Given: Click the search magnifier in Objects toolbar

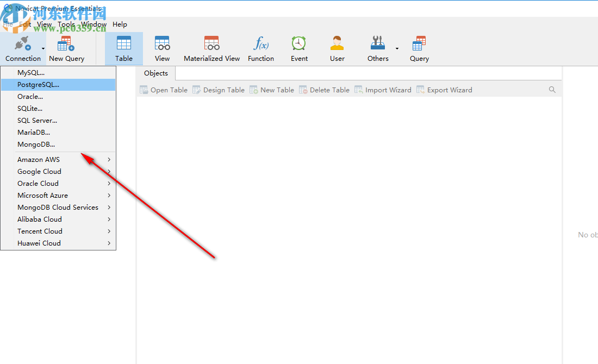Looking at the screenshot, I should [x=552, y=90].
